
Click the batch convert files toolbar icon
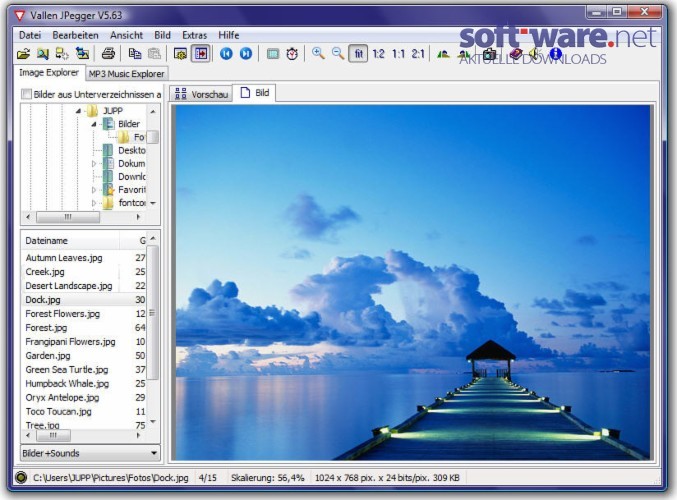(x=62, y=54)
